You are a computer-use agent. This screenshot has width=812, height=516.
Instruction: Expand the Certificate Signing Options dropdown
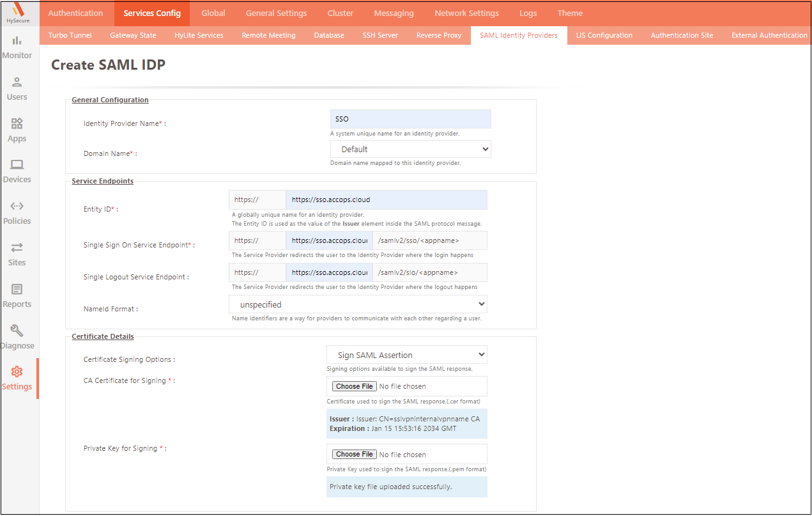point(406,355)
